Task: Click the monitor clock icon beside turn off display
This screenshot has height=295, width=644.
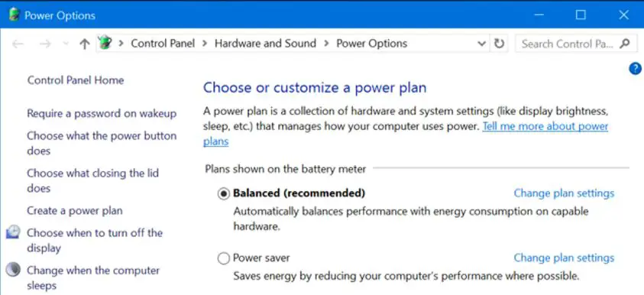Action: (x=13, y=232)
